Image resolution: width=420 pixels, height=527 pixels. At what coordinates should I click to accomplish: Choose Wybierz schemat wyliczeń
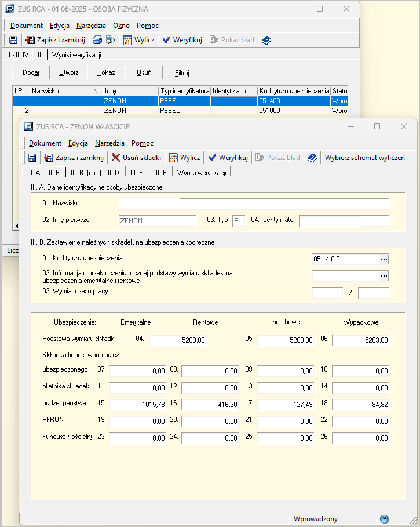coord(364,158)
